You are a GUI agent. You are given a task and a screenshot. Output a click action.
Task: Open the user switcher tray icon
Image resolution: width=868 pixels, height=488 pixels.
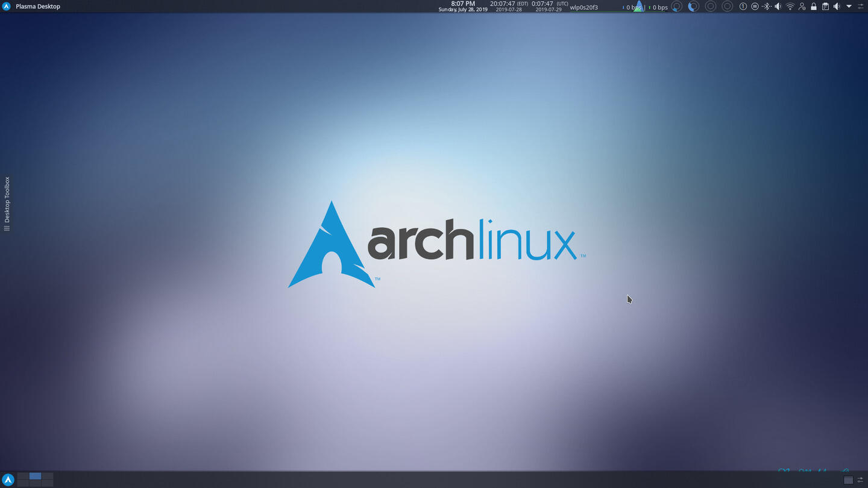[x=802, y=7]
